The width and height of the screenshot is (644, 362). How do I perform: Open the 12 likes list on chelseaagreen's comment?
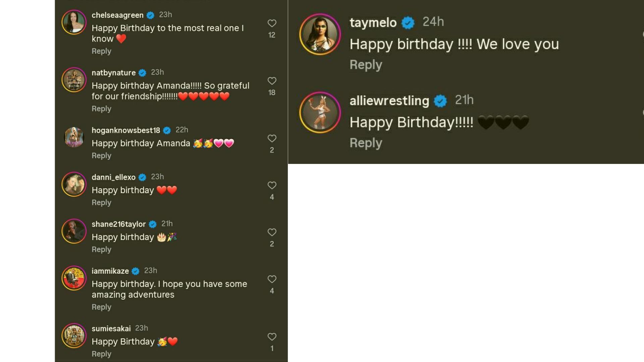(271, 34)
